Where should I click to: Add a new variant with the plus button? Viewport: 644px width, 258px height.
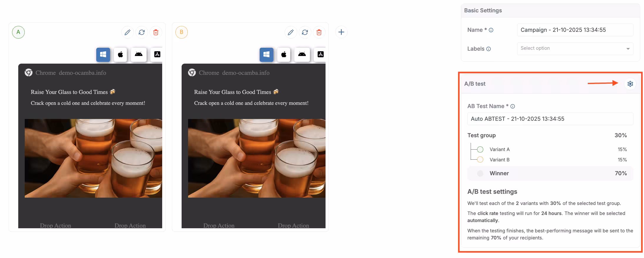tap(341, 32)
